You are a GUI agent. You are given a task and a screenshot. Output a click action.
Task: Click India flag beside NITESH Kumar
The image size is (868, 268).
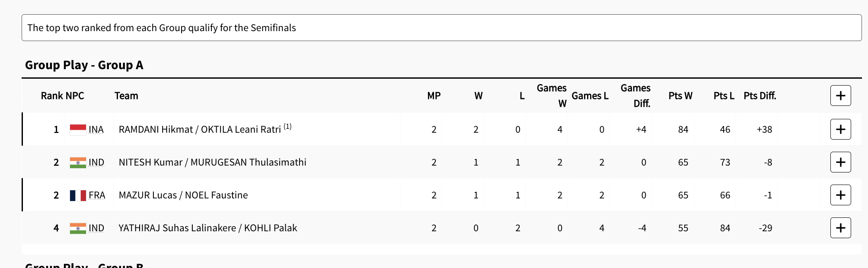coord(78,163)
